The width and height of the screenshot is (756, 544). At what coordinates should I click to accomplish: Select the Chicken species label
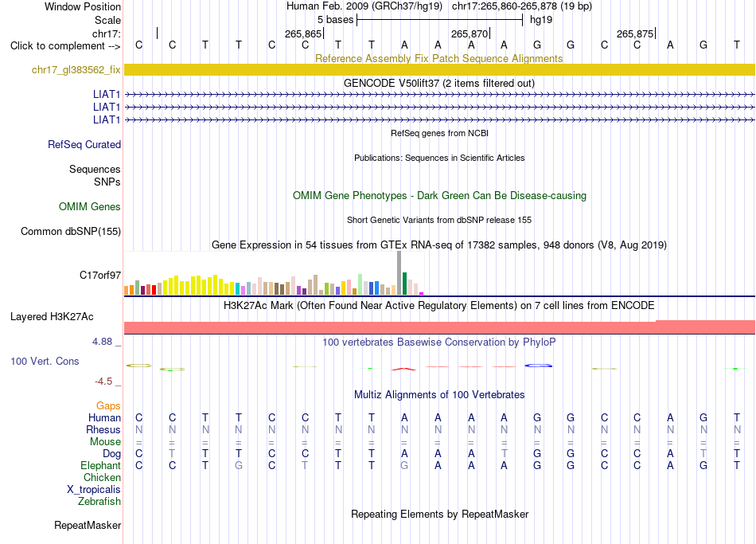tap(102, 477)
